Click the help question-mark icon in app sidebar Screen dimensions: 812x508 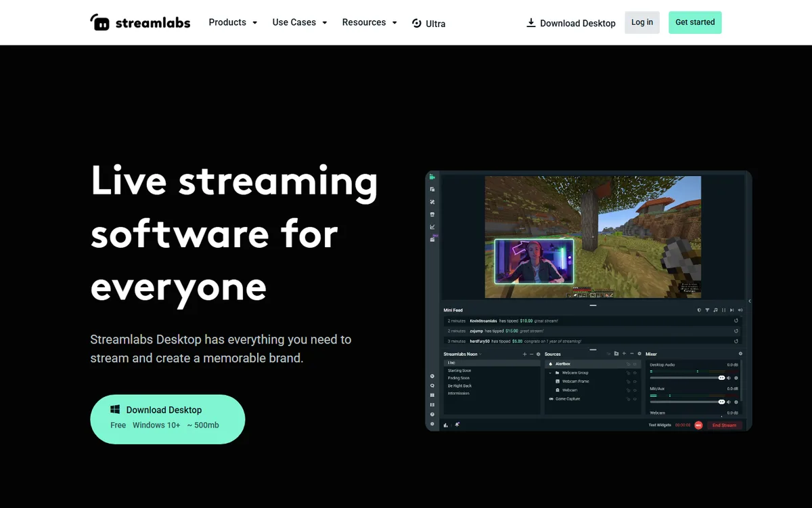coord(432,415)
